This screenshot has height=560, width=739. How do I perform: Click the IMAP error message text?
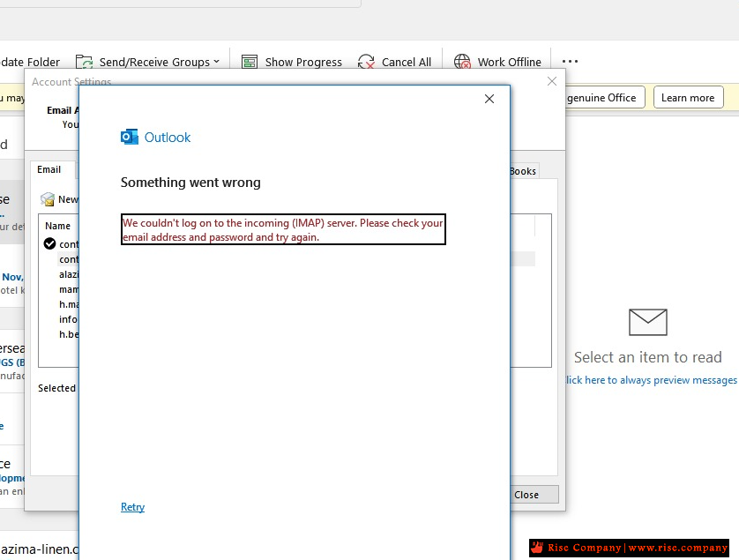283,229
